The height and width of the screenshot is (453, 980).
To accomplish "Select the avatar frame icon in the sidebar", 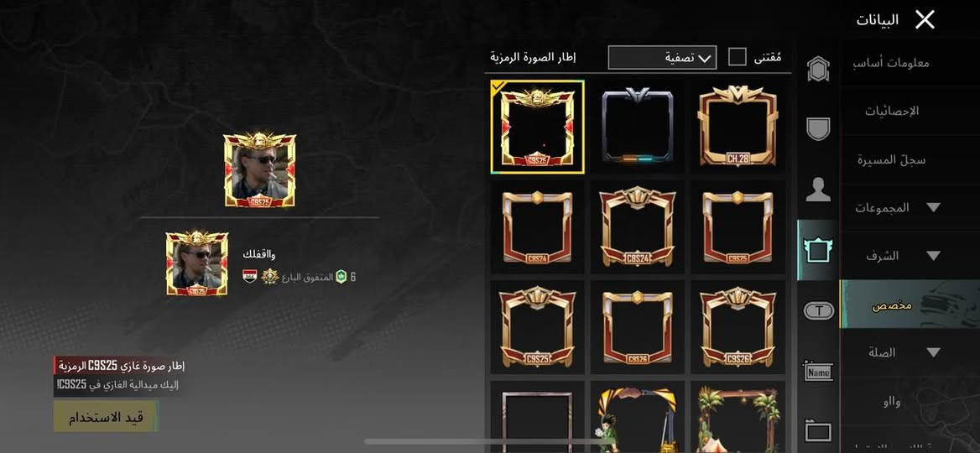I will click(818, 249).
